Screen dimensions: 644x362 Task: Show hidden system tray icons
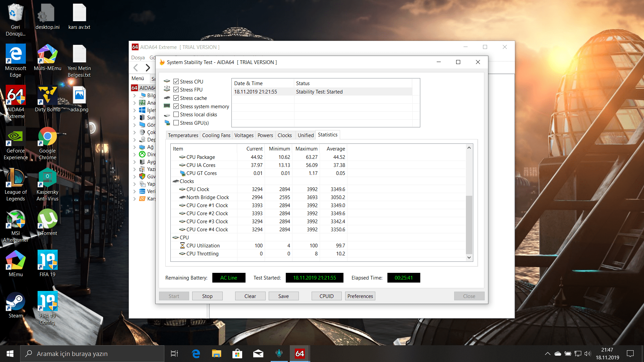point(547,353)
